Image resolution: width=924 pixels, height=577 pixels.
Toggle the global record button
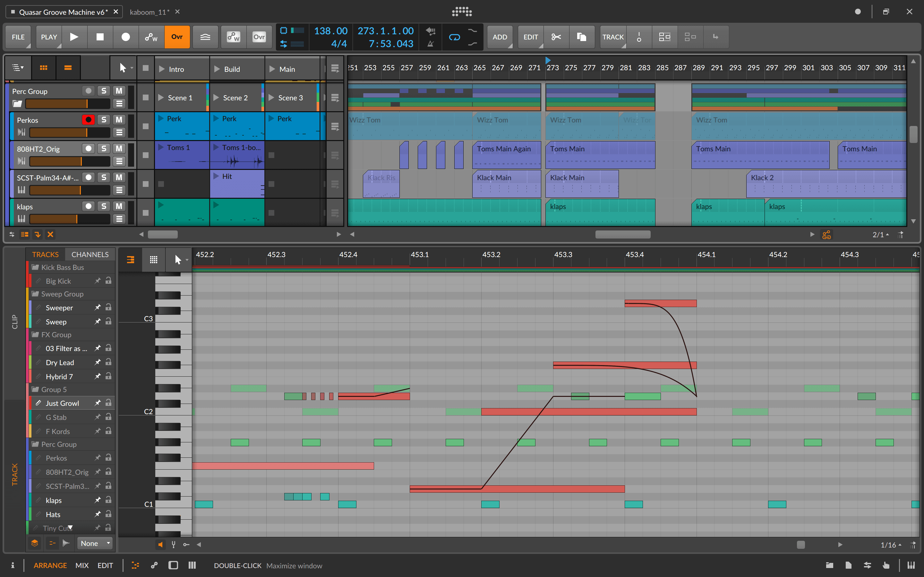pos(126,37)
